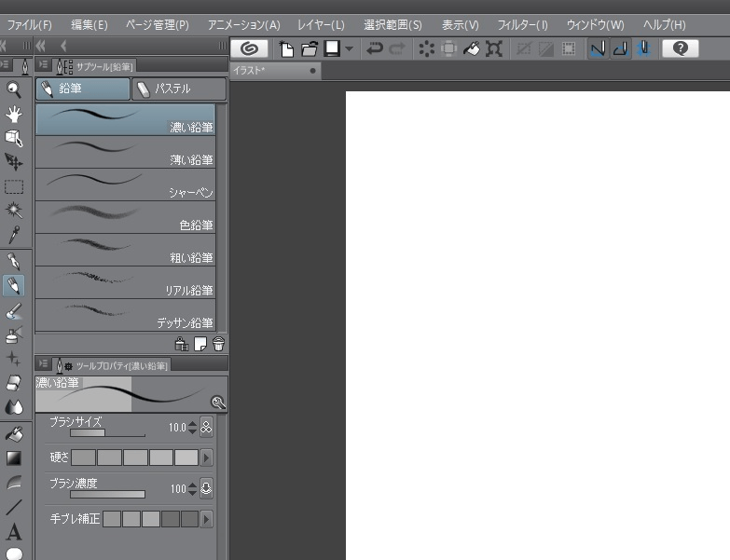
Task: Toggle snap to special ruler button
Action: click(620, 49)
